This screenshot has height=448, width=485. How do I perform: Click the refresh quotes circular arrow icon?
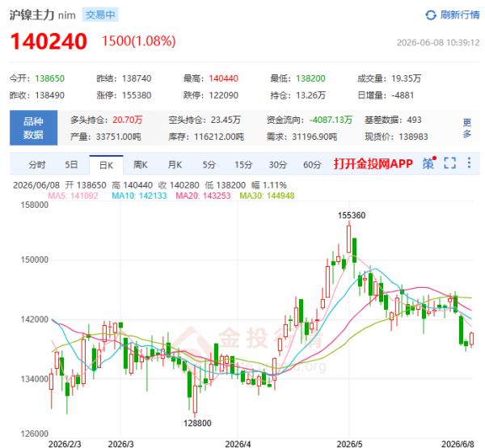pos(431,15)
